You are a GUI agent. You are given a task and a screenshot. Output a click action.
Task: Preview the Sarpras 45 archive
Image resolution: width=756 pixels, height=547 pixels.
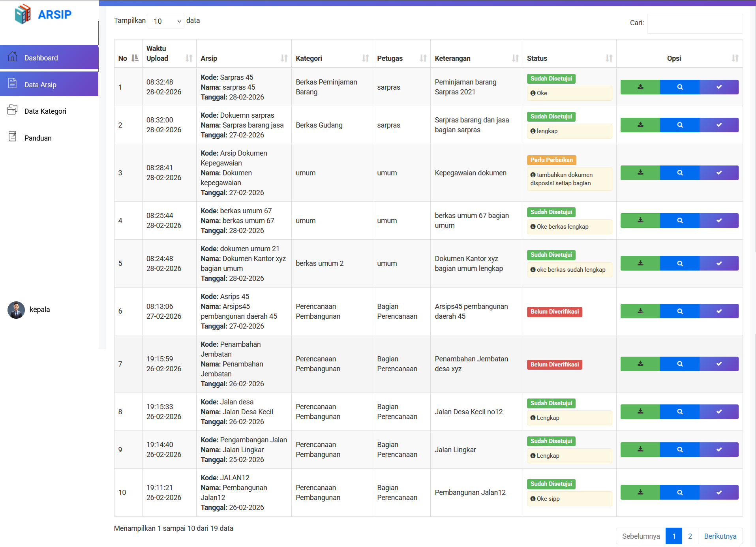point(680,87)
